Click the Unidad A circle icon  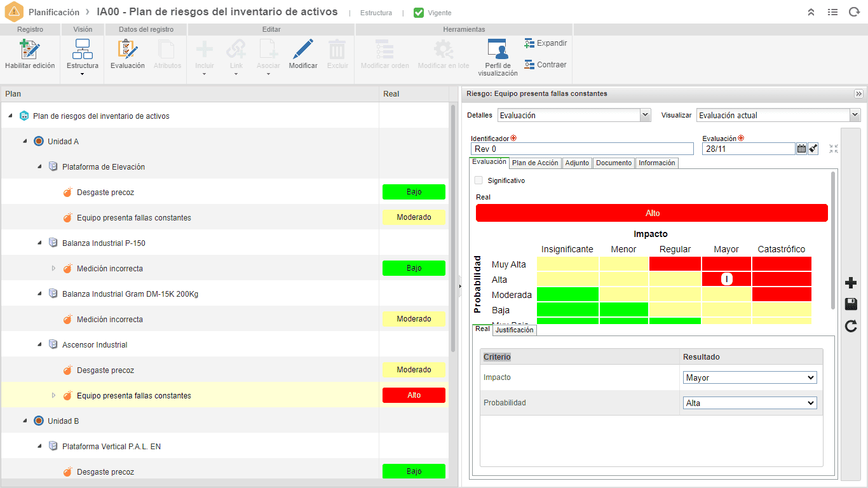(x=39, y=141)
